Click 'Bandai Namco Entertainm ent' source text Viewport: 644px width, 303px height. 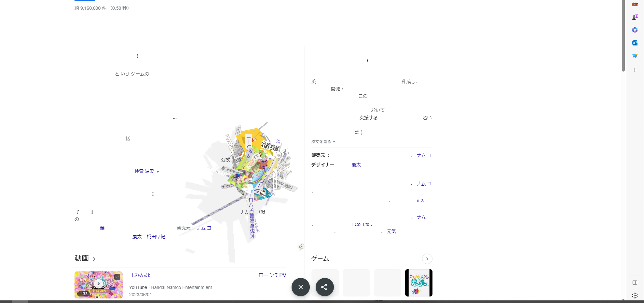[182, 287]
